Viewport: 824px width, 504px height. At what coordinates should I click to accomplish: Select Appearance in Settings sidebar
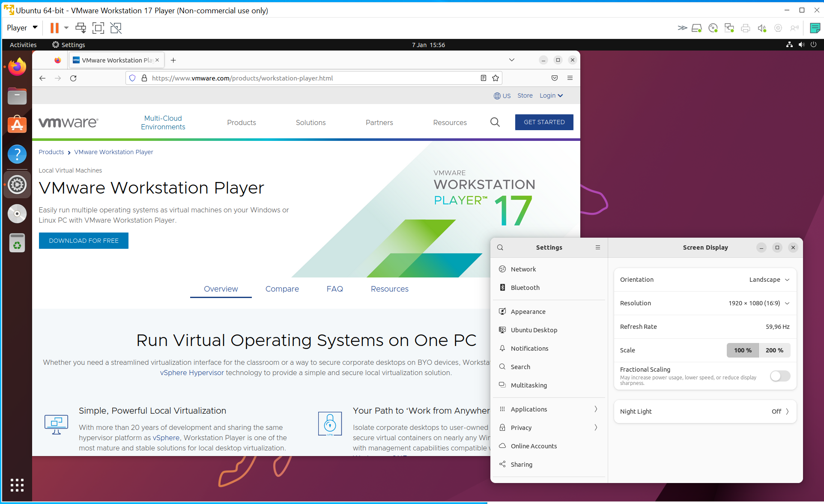(x=549, y=312)
